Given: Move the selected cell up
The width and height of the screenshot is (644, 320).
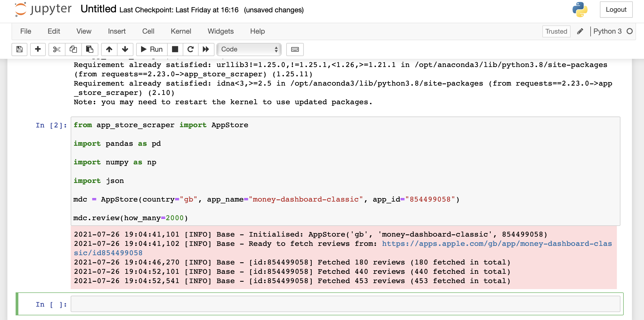Looking at the screenshot, I should pos(109,50).
